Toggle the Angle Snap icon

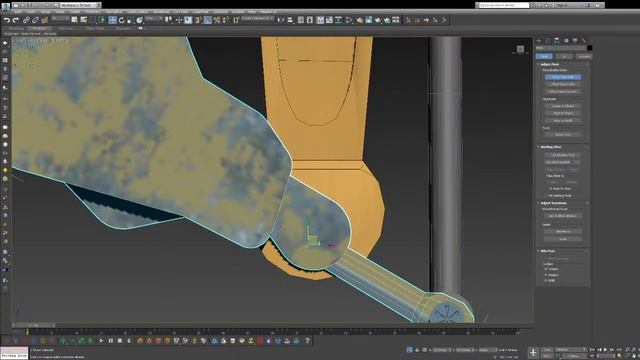208,20
